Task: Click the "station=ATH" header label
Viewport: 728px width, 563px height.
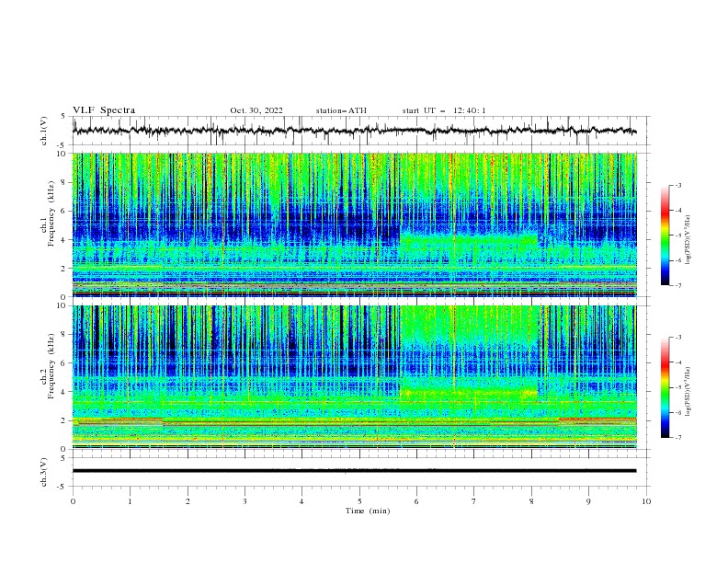Action: pos(341,110)
